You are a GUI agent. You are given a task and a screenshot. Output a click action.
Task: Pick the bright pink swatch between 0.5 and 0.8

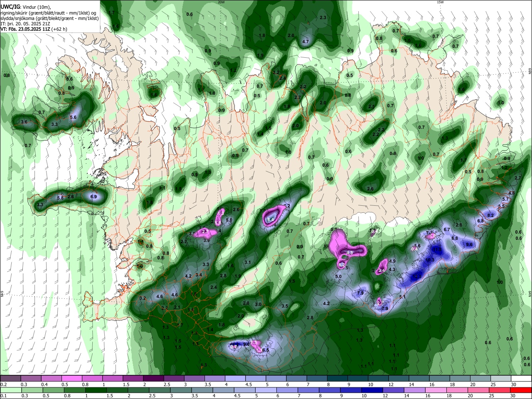pos(71,379)
